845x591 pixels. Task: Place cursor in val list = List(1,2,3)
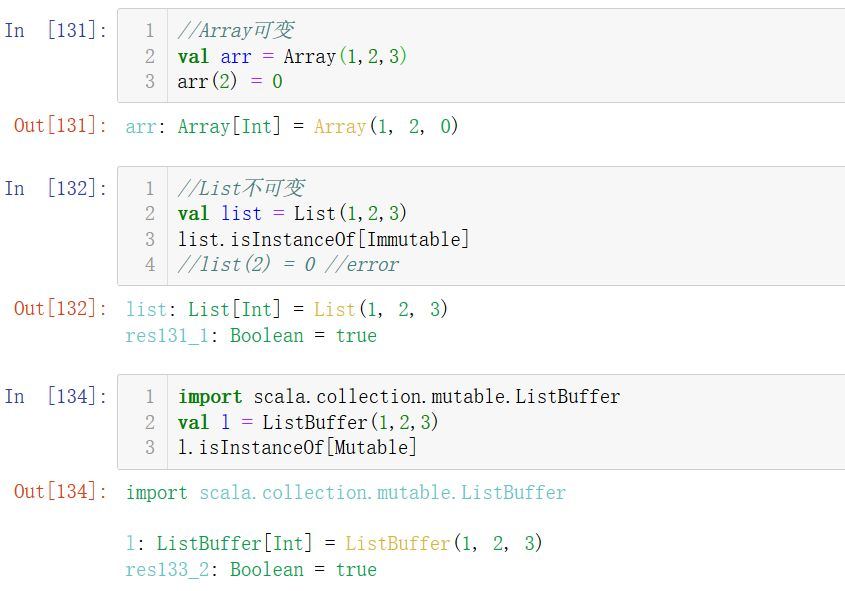[292, 213]
